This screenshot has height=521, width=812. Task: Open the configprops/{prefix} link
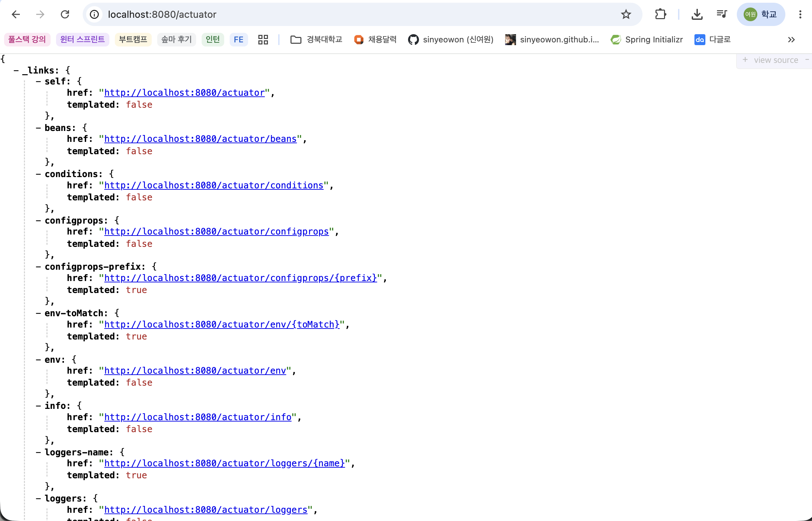coord(241,278)
